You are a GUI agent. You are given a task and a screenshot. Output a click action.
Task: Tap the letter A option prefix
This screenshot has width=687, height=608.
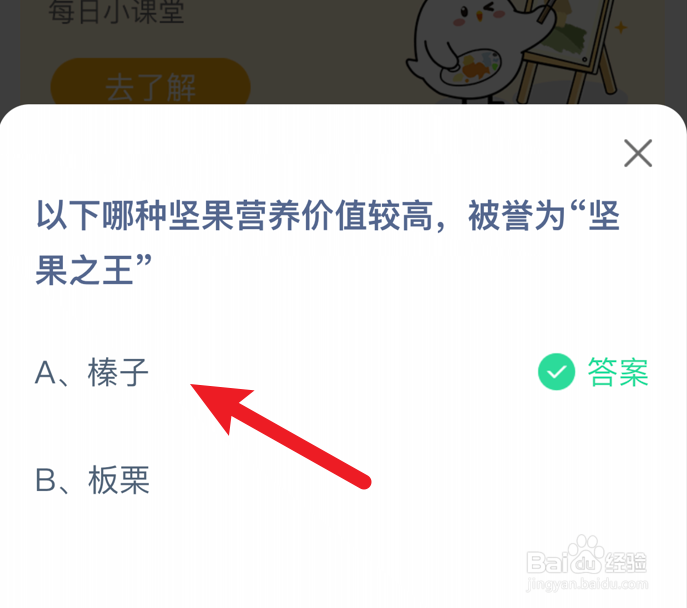tap(46, 374)
